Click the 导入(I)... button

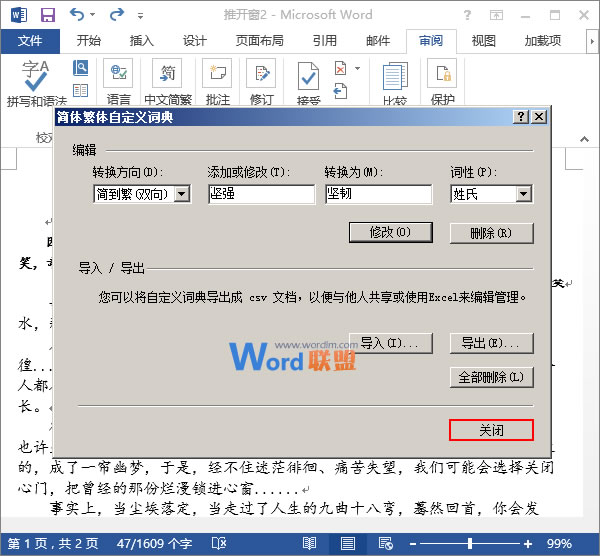(x=392, y=343)
